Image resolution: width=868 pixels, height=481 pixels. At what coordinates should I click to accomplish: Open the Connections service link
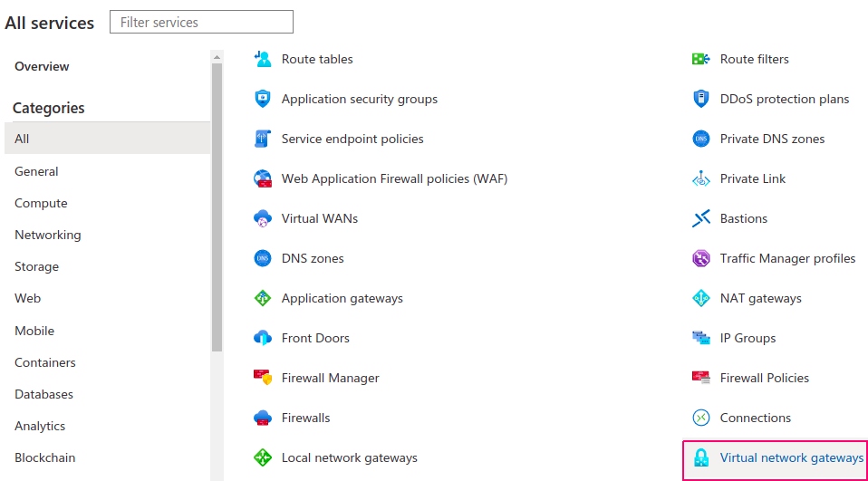point(756,418)
